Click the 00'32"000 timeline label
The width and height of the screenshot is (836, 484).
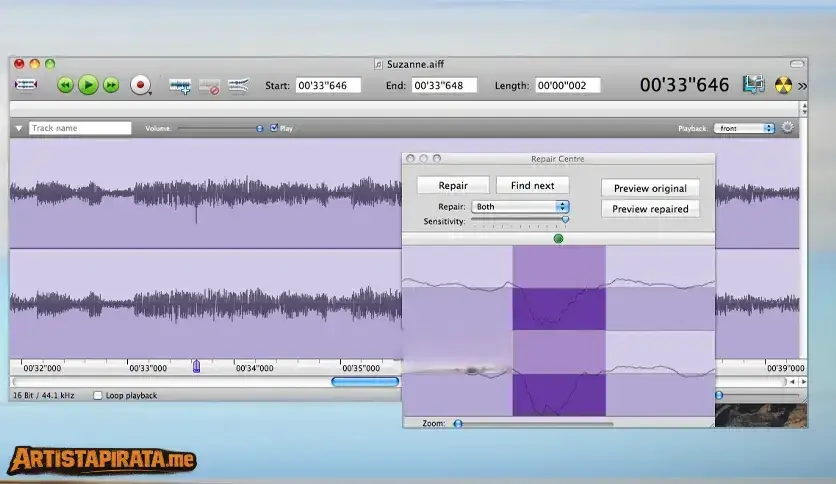point(42,368)
